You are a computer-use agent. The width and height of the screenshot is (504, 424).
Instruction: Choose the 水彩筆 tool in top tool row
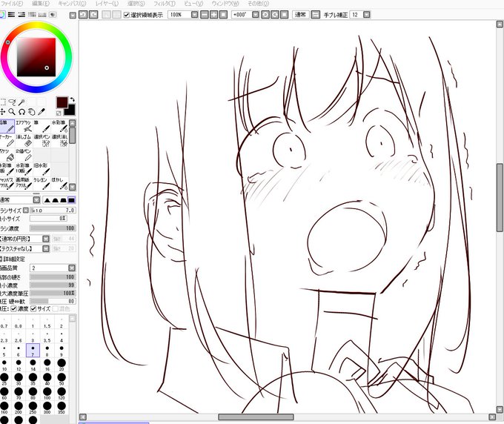(59, 126)
